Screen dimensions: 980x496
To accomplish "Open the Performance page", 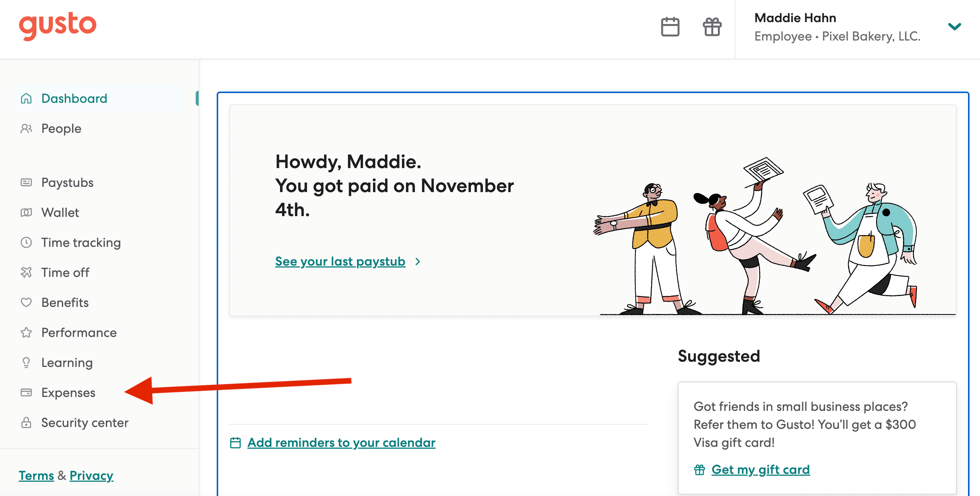I will coord(79,333).
